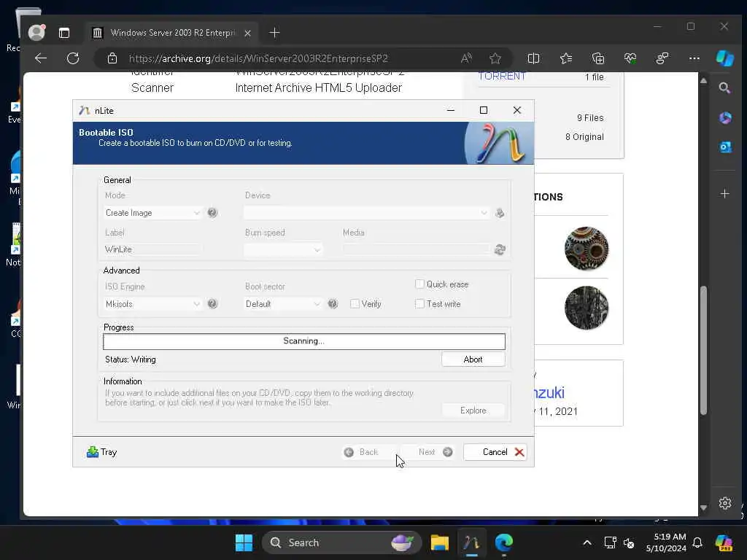Enable the Test write checkbox

[x=419, y=304]
